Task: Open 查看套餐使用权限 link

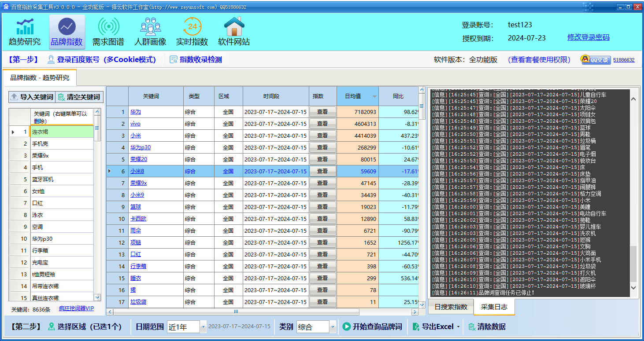Action: click(539, 60)
